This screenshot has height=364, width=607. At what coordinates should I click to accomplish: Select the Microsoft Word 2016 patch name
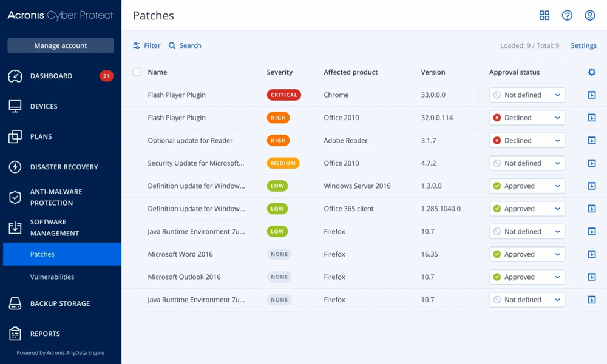tap(180, 255)
